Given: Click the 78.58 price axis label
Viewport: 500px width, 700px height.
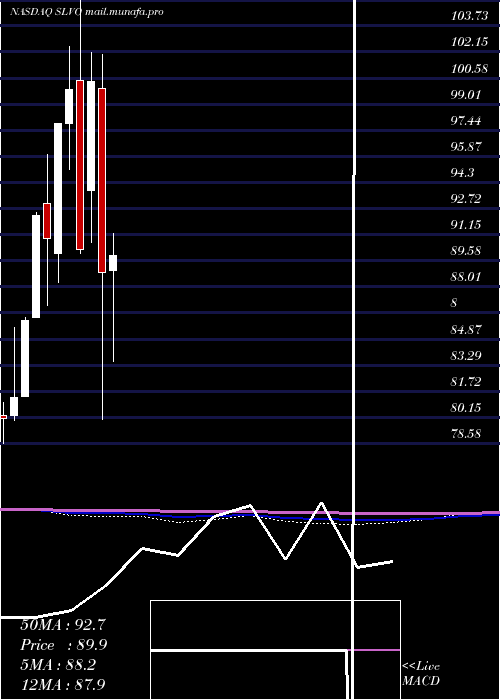Looking at the screenshot, I should (x=466, y=433).
